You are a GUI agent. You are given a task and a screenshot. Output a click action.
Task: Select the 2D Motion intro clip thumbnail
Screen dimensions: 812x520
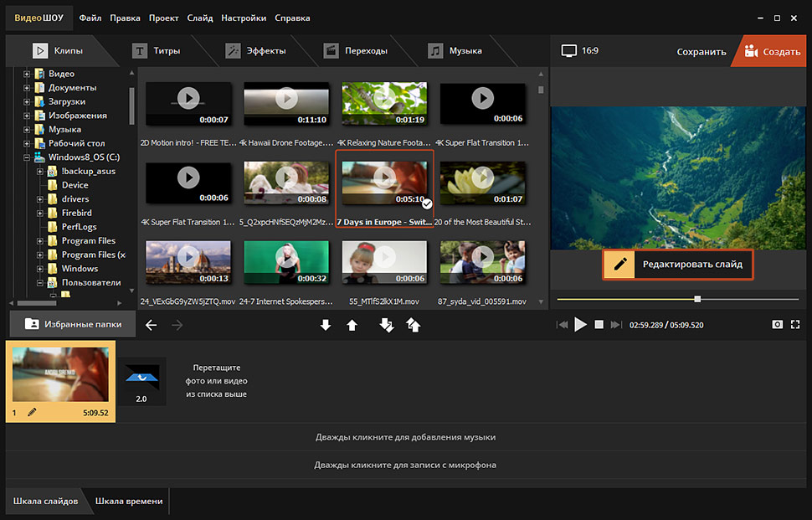tap(188, 104)
